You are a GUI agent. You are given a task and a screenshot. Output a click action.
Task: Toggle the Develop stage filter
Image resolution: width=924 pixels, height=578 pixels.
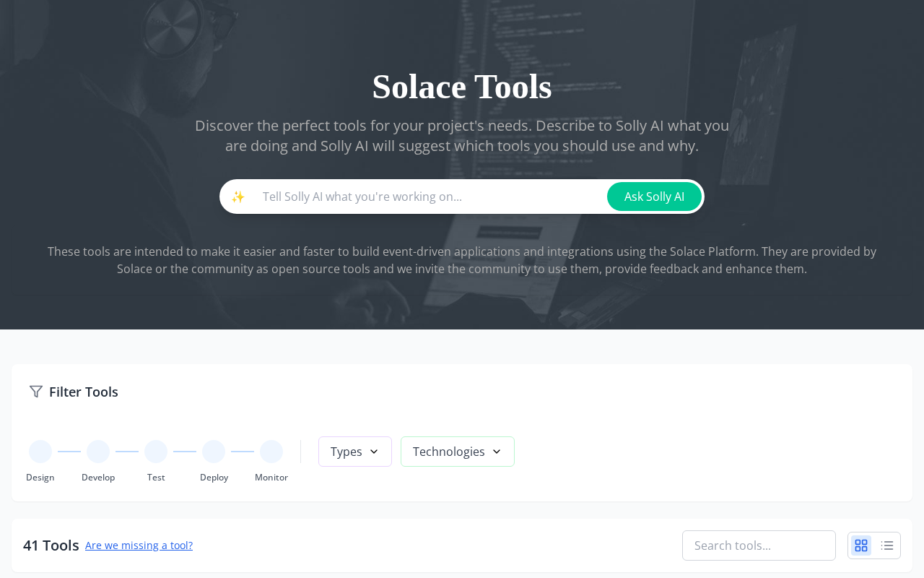(x=98, y=452)
